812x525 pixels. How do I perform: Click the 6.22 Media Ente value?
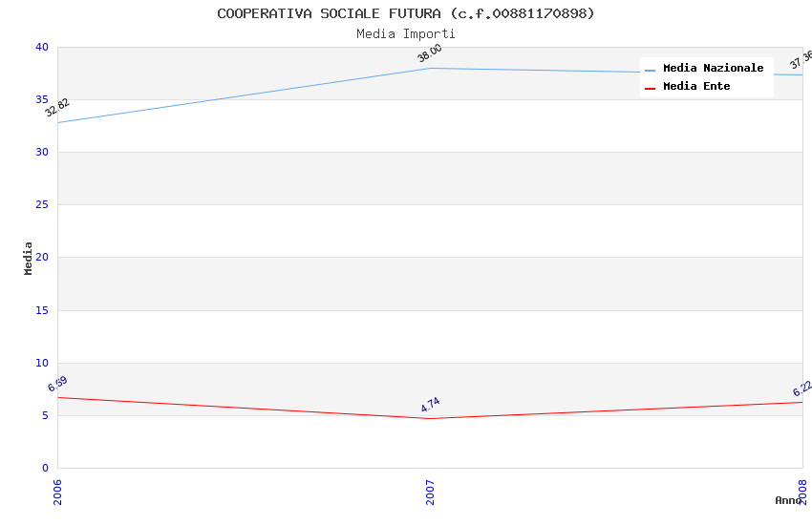801,388
